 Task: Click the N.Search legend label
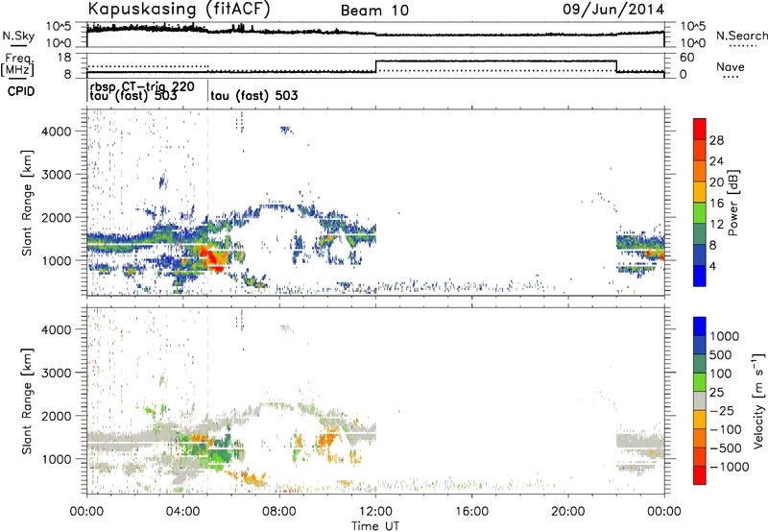tap(742, 36)
